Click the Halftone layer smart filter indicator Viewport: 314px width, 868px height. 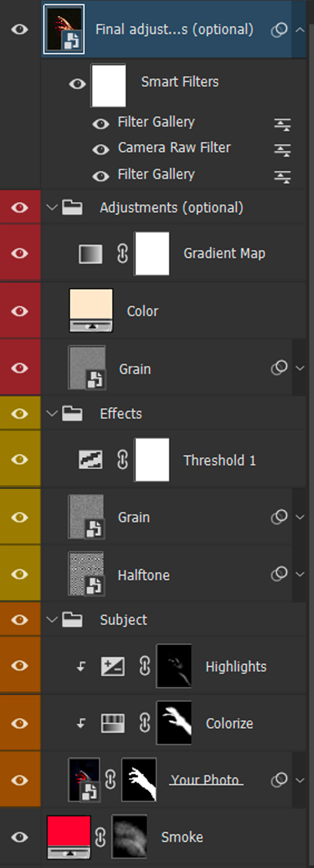tap(279, 574)
